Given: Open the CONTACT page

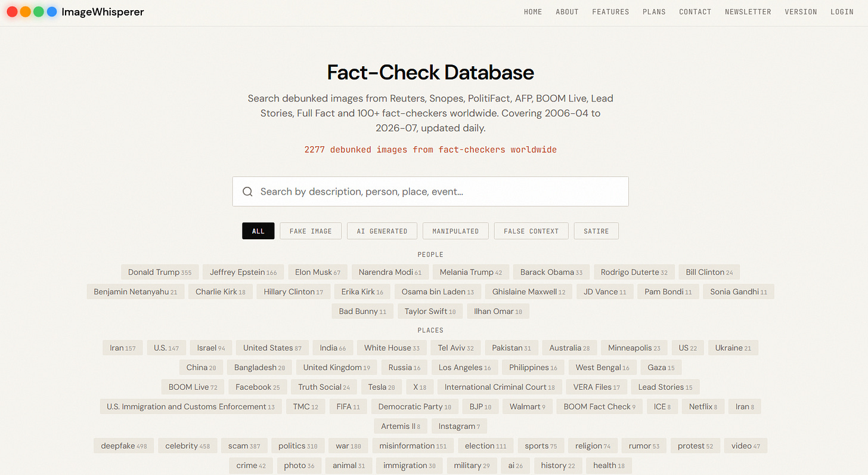Looking at the screenshot, I should pyautogui.click(x=695, y=12).
